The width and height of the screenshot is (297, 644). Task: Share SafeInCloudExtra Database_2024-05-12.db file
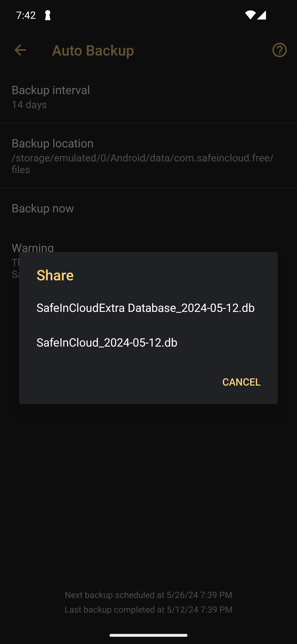(148, 308)
